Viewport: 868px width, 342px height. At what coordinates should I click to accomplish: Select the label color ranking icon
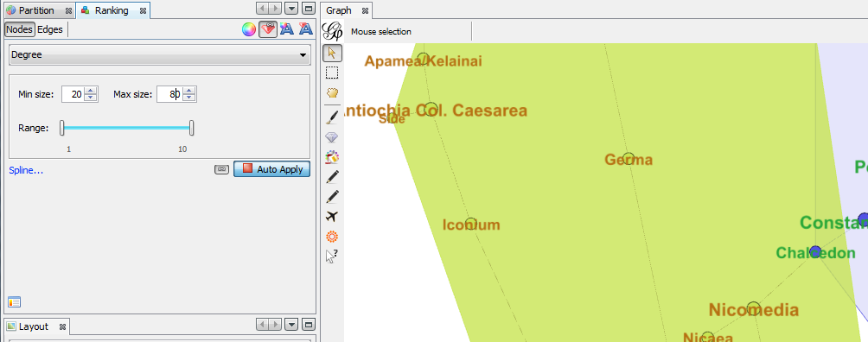(x=287, y=29)
